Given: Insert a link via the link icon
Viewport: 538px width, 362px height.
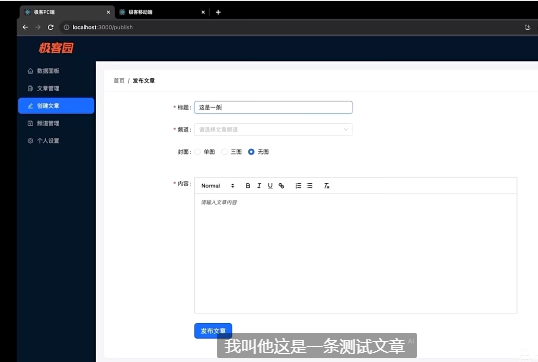Looking at the screenshot, I should pos(281,186).
